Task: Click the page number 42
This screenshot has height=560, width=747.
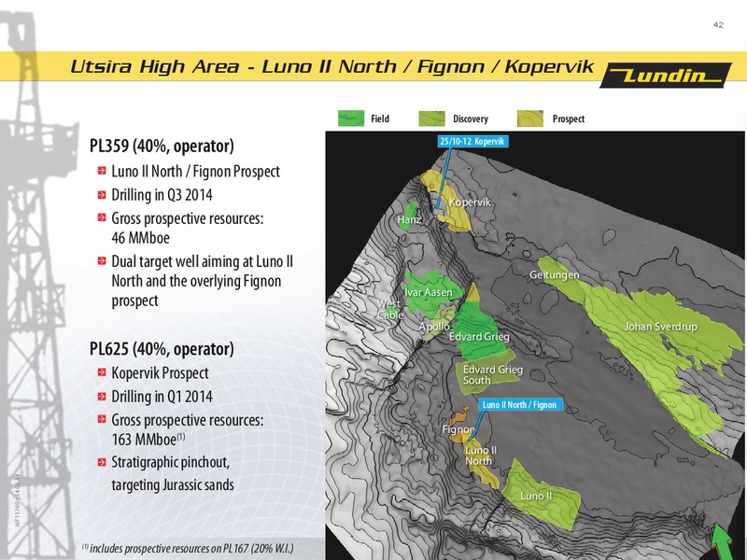Action: pos(718,25)
